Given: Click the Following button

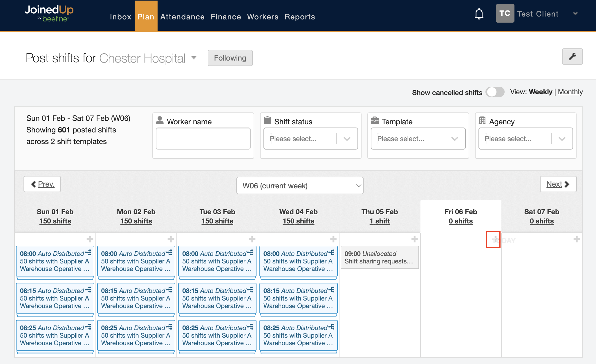Looking at the screenshot, I should [230, 58].
